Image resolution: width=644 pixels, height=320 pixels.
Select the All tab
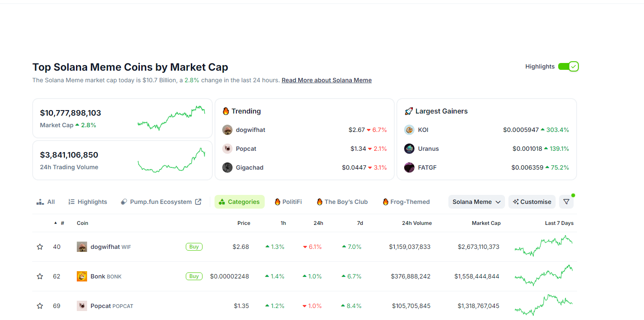click(x=45, y=201)
